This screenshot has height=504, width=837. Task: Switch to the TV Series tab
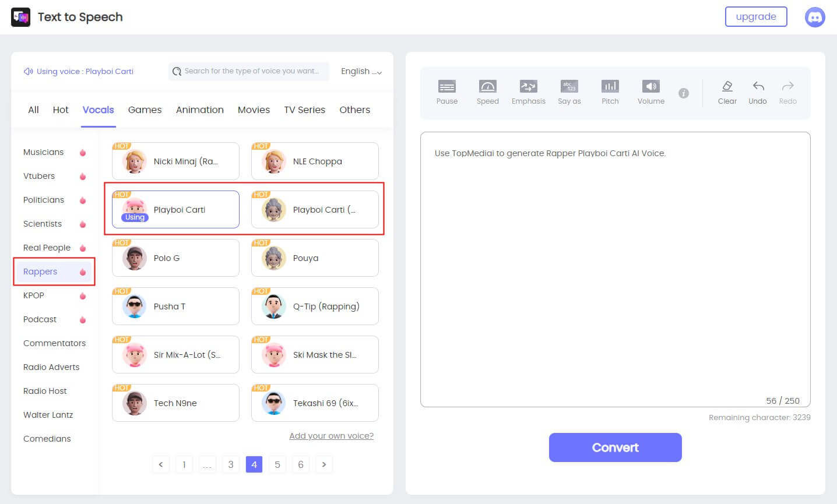304,110
